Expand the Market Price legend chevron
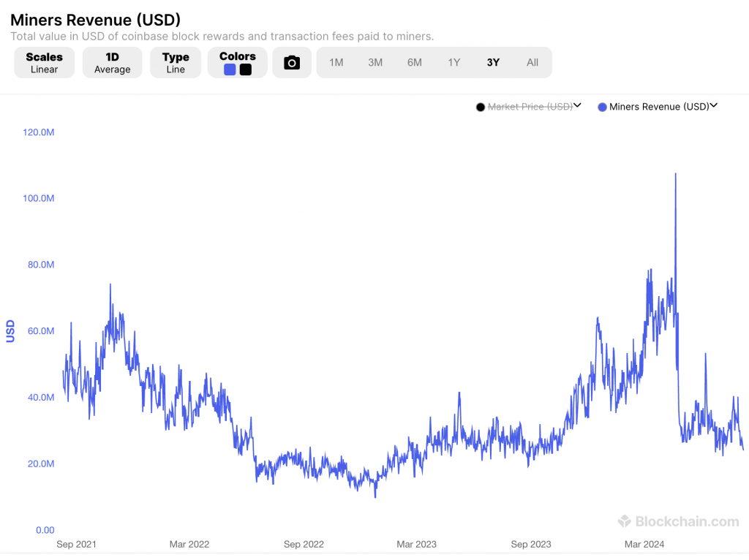Screen dimensions: 749x560 pyautogui.click(x=577, y=106)
